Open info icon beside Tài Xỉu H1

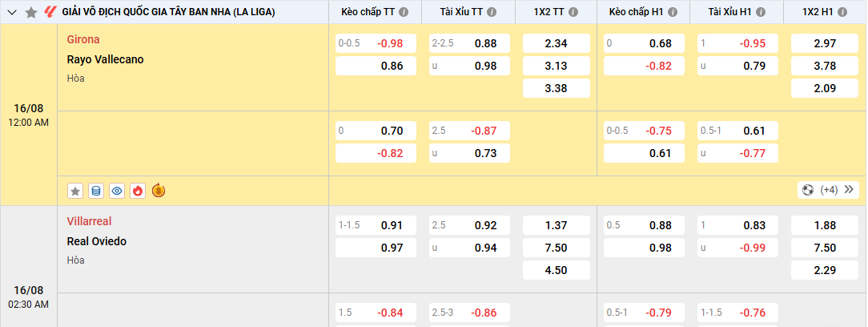762,12
